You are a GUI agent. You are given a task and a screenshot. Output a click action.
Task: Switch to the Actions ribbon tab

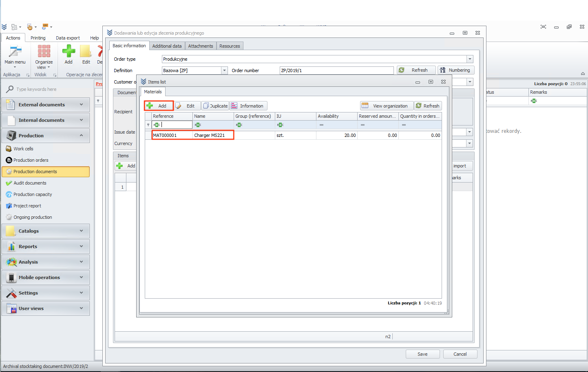pos(13,38)
